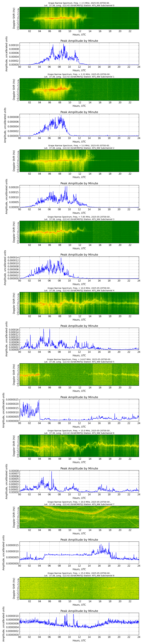Select the 10.0 MHz Doppler spectrogram image

tap(79, 303)
